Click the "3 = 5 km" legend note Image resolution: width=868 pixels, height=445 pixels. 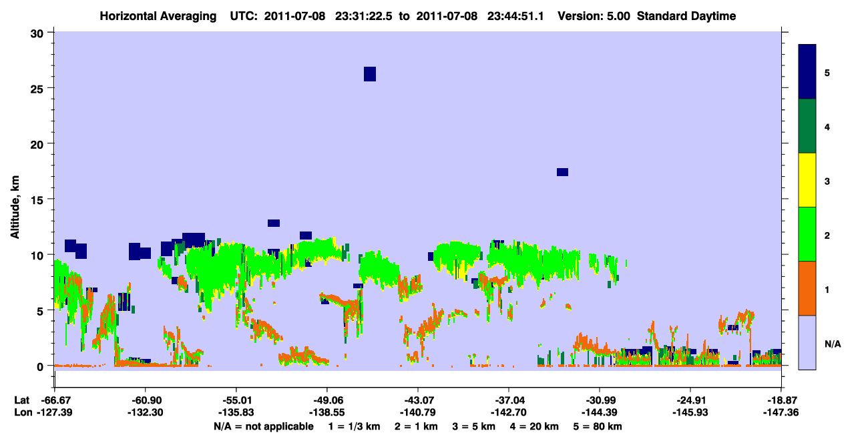474,426
